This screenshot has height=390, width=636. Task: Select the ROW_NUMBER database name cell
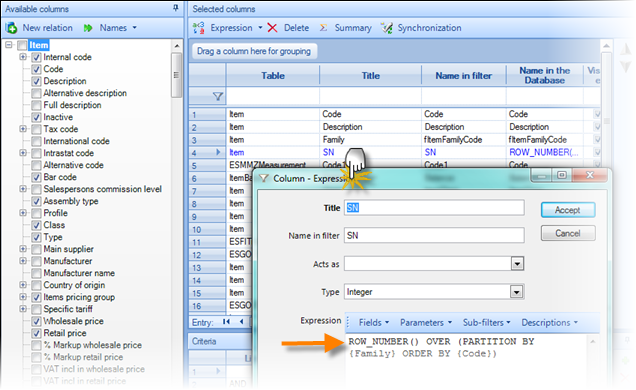click(544, 152)
